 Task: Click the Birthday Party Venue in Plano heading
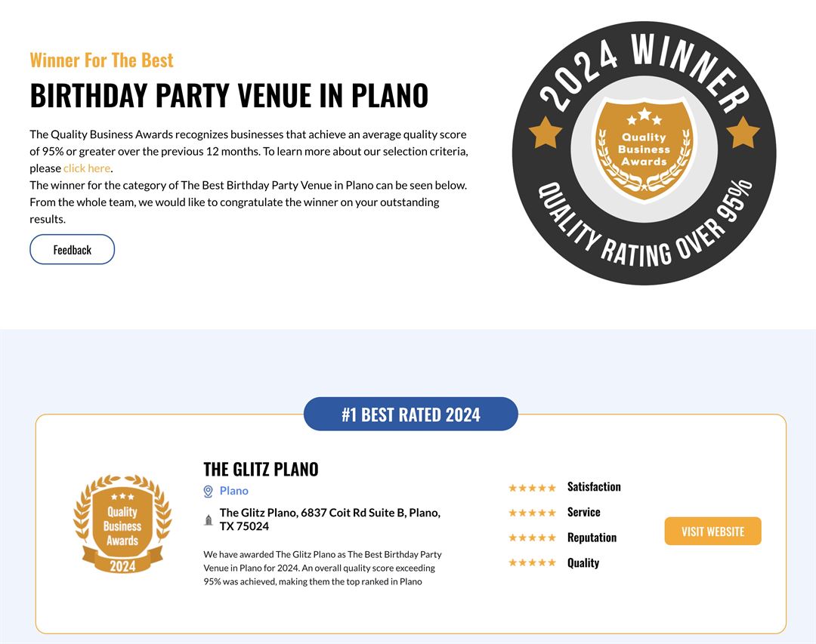[x=229, y=96]
